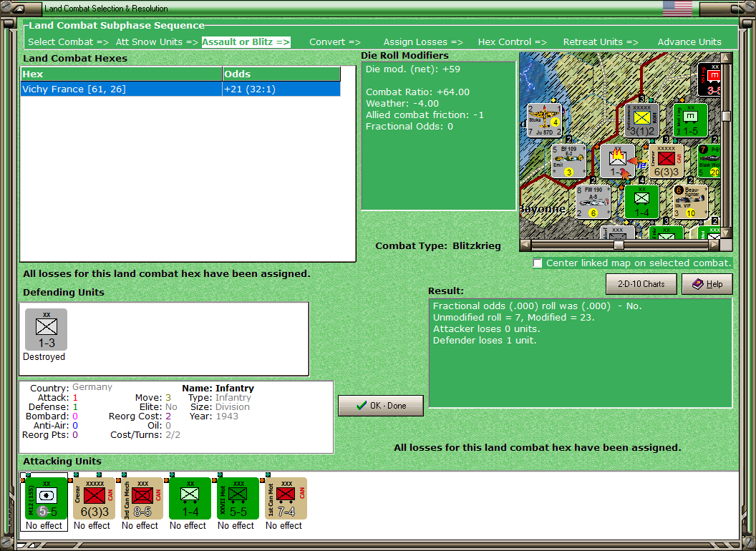Choose the green 1-4 unit in Attacking Units
The height and width of the screenshot is (551, 756).
(190, 498)
